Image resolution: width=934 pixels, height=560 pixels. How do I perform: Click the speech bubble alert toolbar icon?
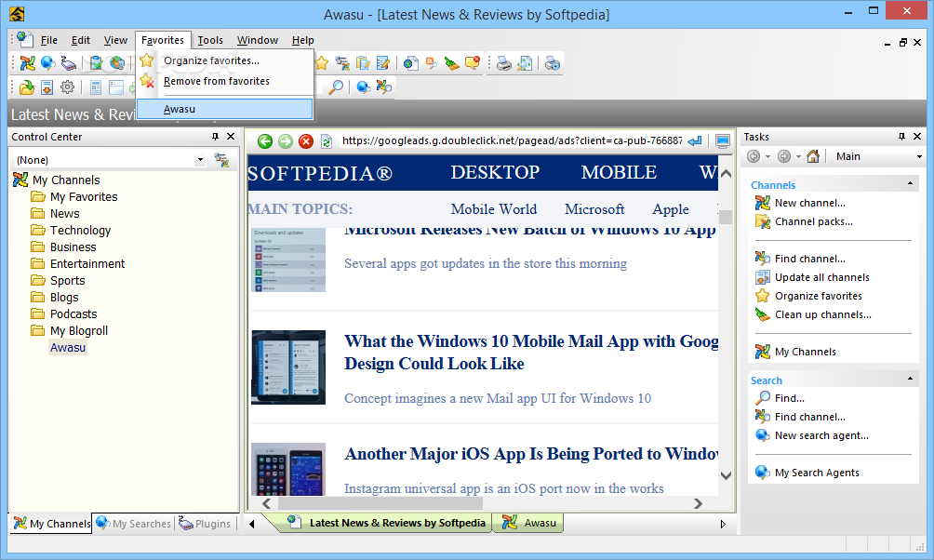pos(473,63)
